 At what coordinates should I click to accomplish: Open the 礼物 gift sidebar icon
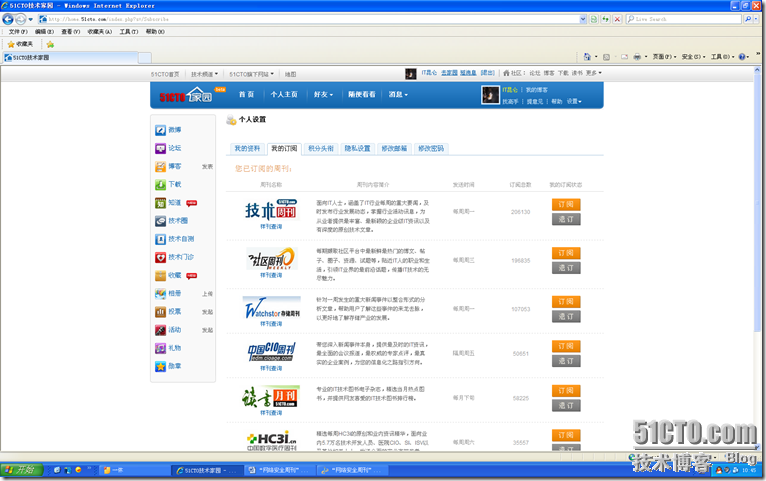coord(160,348)
